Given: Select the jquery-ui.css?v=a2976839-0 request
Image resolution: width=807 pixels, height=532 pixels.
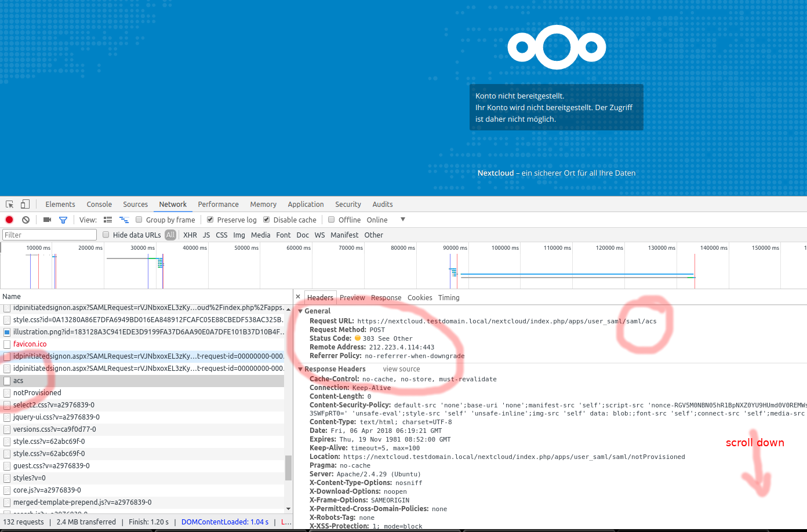Looking at the screenshot, I should pyautogui.click(x=143, y=417).
